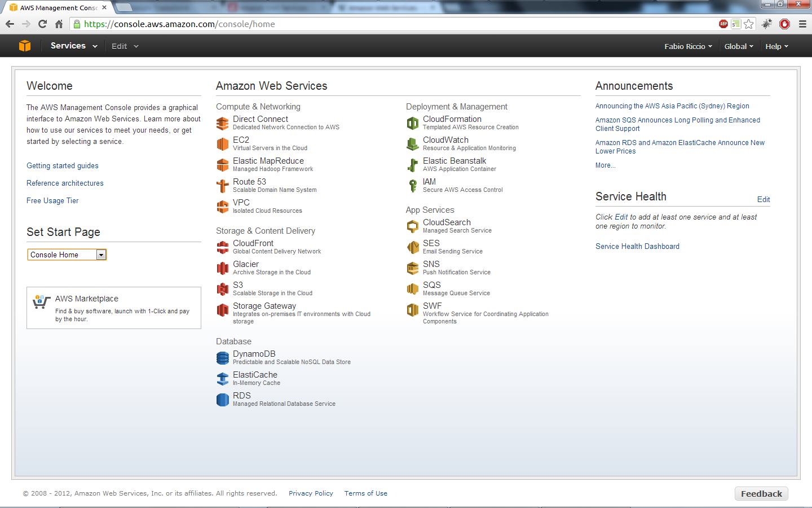Screen dimensions: 812x508
Task: Click the SNS service icon
Action: (x=413, y=268)
